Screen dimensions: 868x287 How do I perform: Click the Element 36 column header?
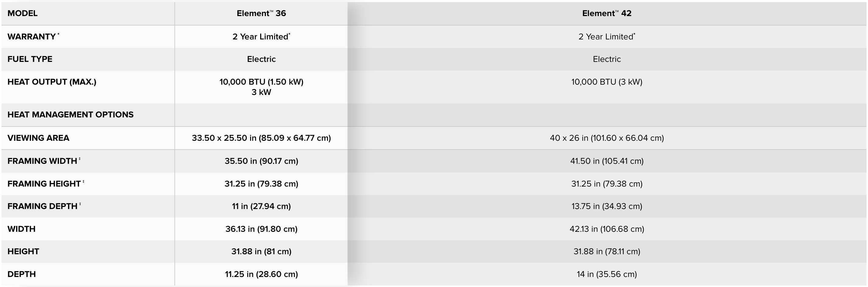261,13
